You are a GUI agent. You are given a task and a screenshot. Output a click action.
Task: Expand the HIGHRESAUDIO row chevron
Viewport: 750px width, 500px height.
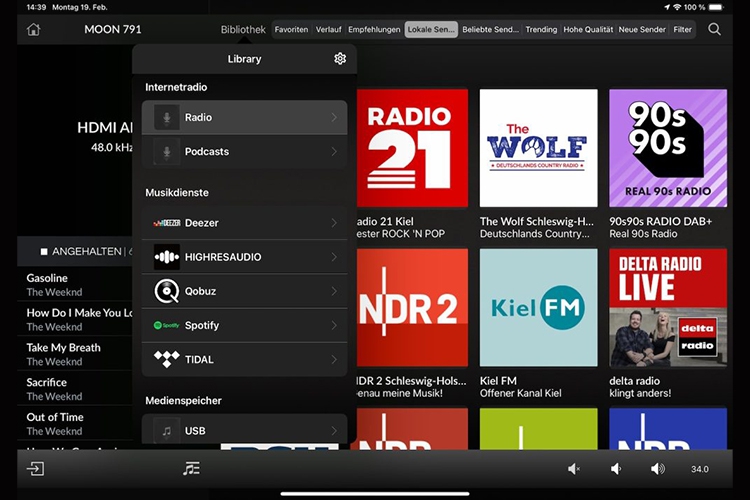coord(334,257)
